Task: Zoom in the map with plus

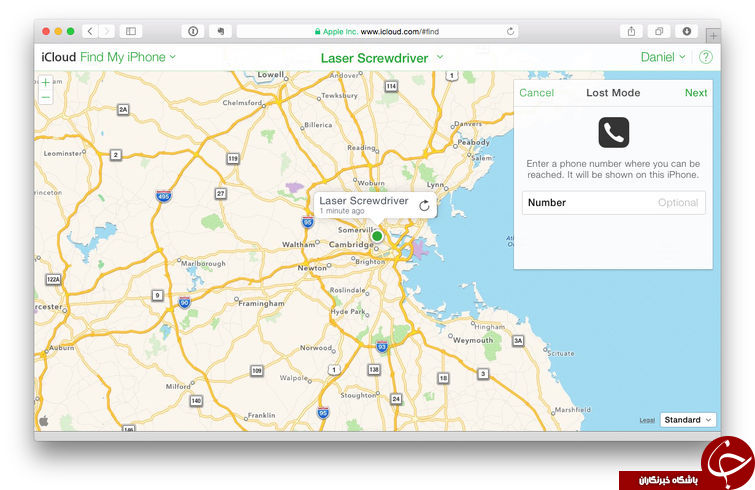Action: point(45,82)
